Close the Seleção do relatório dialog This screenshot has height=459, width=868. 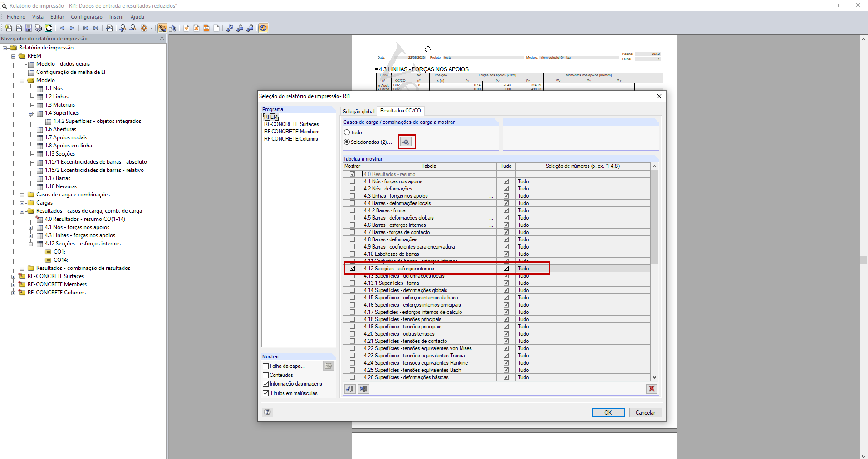[x=659, y=96]
